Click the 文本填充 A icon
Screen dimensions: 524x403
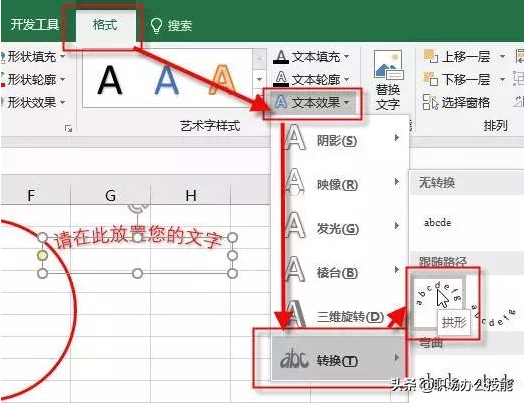[x=281, y=57]
